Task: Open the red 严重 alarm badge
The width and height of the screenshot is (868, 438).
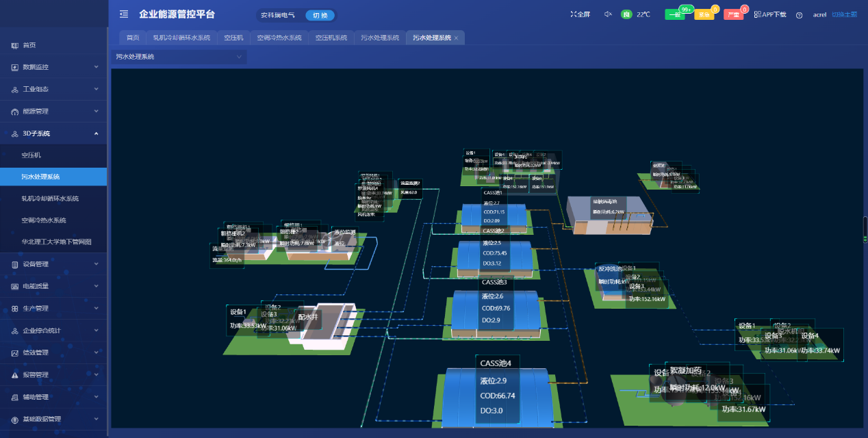Action: click(733, 14)
